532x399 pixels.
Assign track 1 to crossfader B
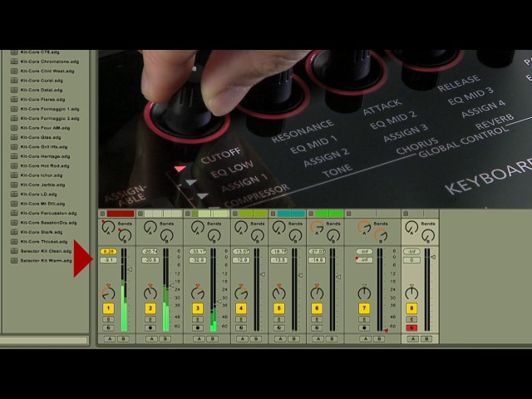point(123,338)
